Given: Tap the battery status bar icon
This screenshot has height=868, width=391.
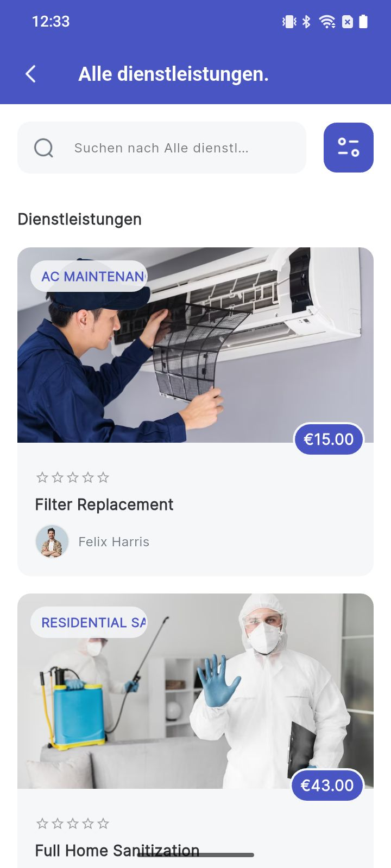Looking at the screenshot, I should (363, 22).
